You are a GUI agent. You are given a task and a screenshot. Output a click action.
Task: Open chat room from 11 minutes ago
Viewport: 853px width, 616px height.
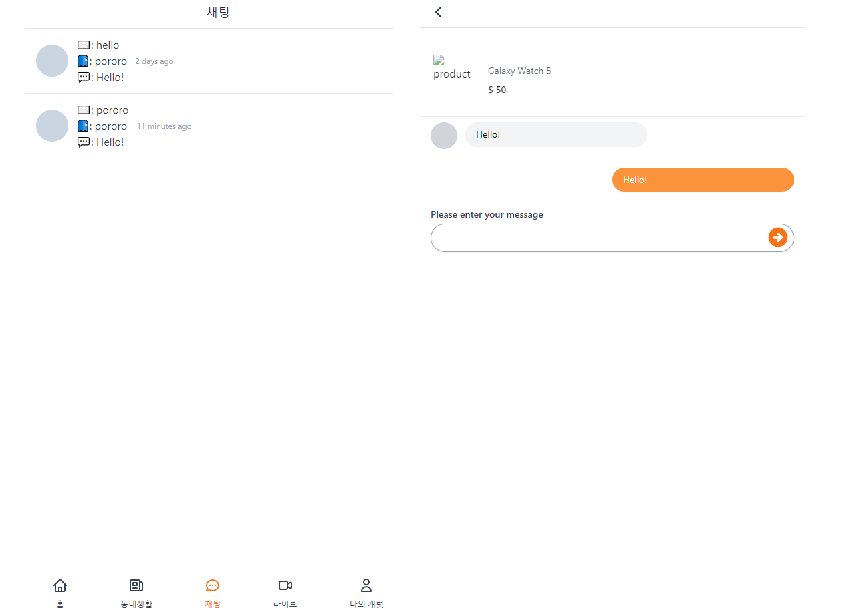[209, 126]
